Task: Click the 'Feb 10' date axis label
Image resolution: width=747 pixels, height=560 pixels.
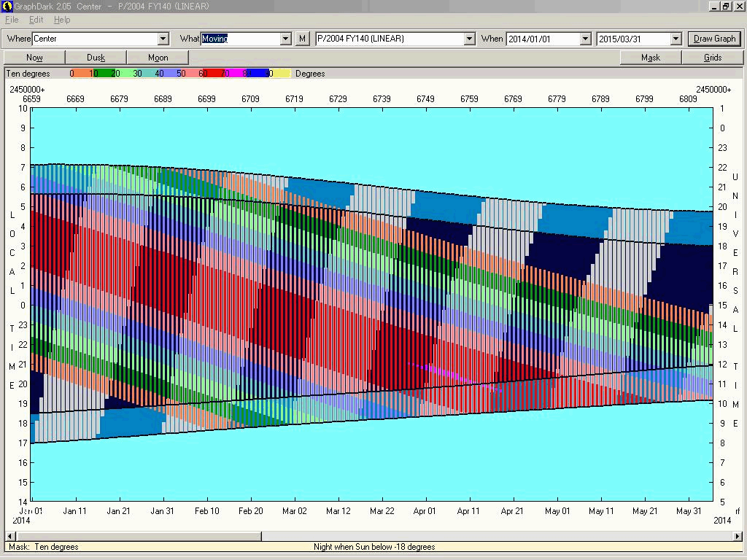Action: 206,511
